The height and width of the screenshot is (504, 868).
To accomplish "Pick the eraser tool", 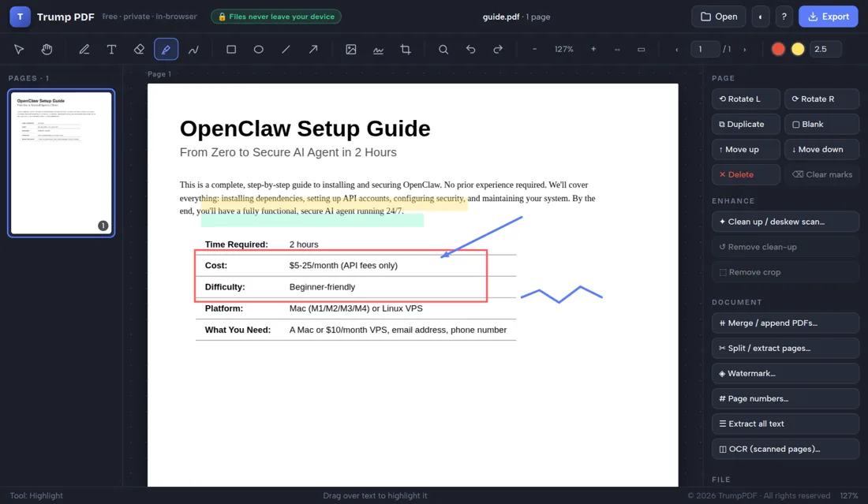I will click(139, 49).
